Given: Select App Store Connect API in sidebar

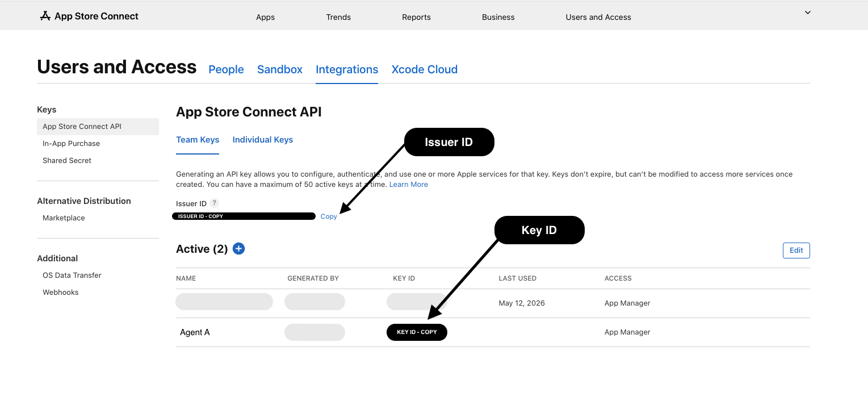Looking at the screenshot, I should point(98,127).
